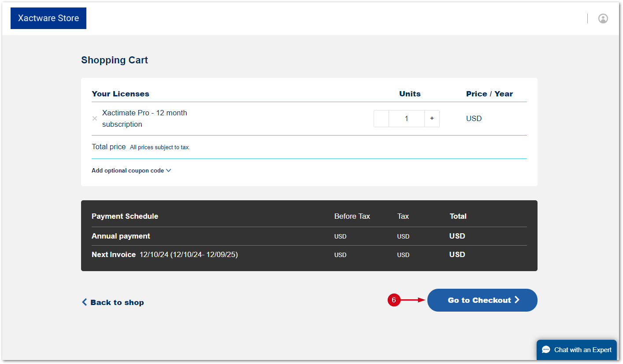Click the Your Licenses column header
Screen dimensions: 623x364
(x=120, y=94)
